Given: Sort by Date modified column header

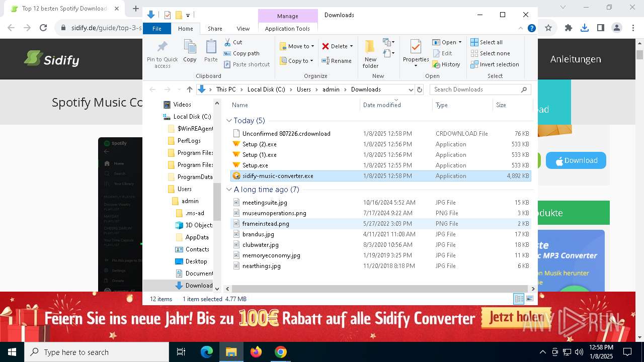Looking at the screenshot, I should tap(395, 105).
